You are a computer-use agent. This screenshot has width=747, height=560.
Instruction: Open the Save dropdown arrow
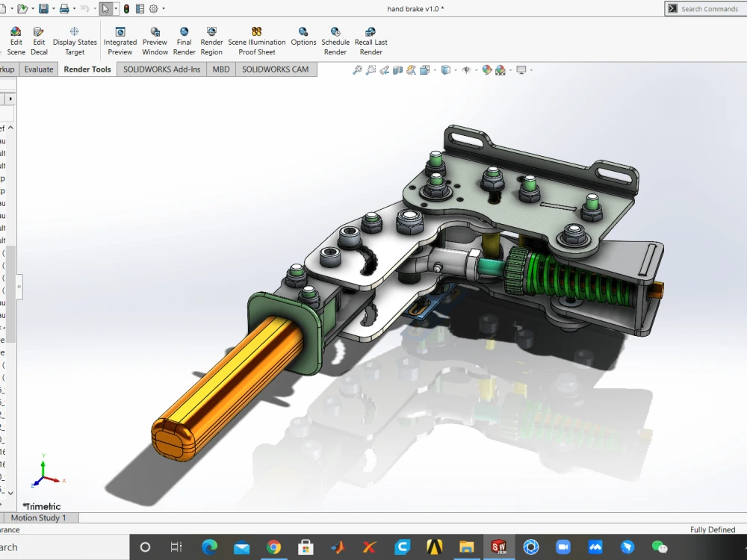tap(53, 8)
